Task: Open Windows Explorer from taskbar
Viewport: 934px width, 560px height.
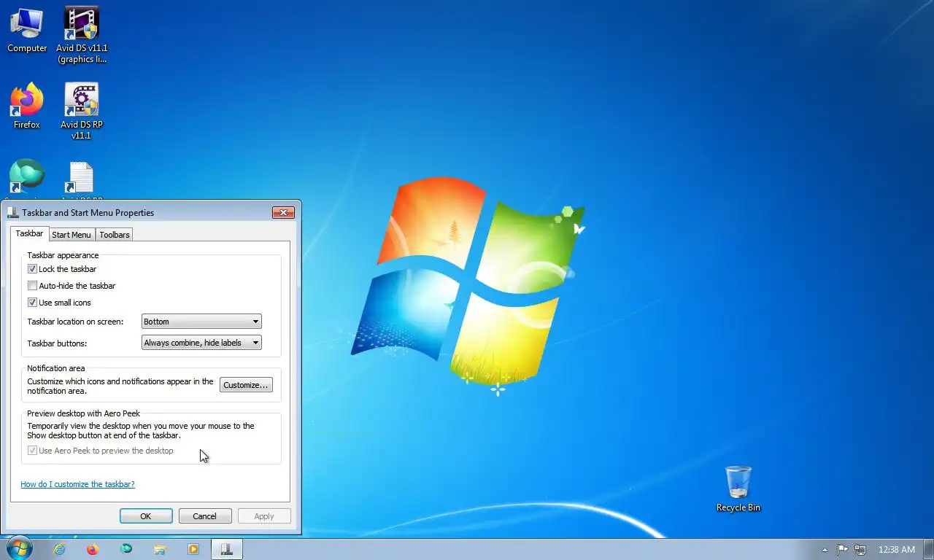Action: point(160,550)
